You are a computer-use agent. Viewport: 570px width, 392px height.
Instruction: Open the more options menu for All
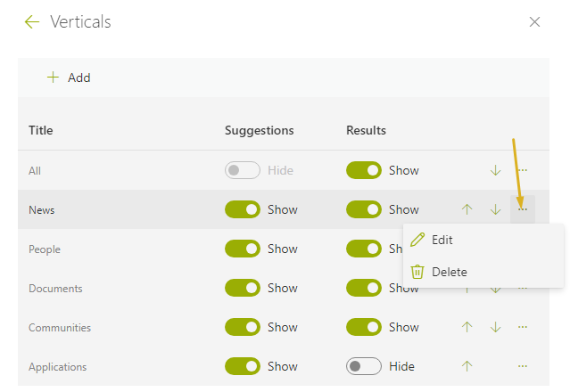(523, 170)
